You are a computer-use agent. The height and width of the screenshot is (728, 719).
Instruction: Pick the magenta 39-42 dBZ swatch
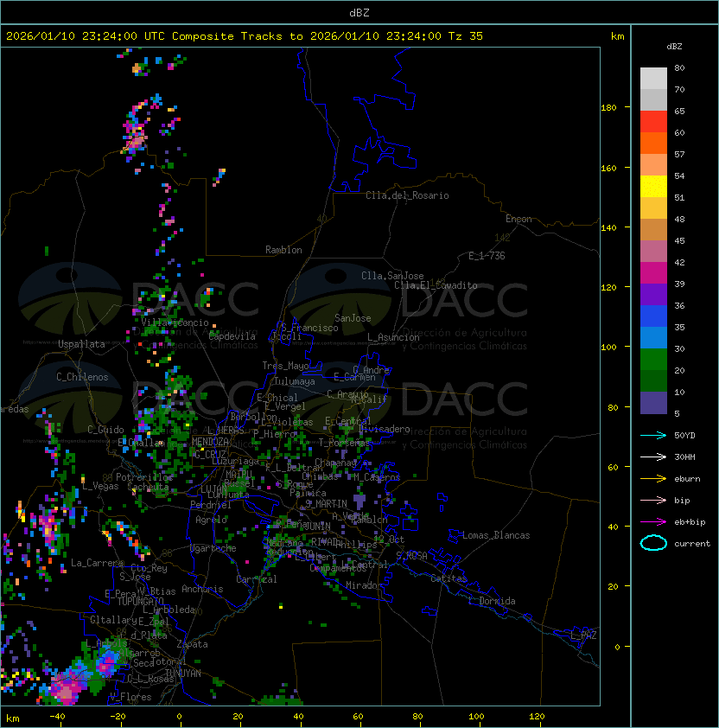pyautogui.click(x=653, y=273)
